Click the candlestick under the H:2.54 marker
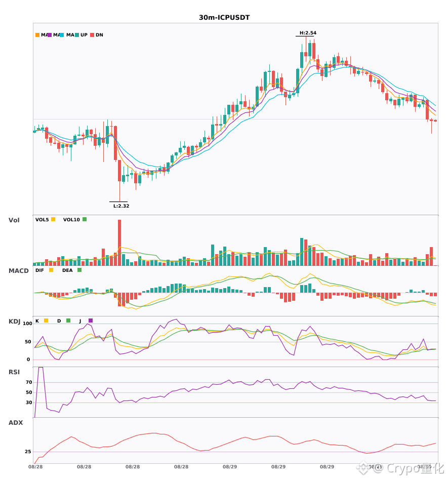 pos(306,49)
